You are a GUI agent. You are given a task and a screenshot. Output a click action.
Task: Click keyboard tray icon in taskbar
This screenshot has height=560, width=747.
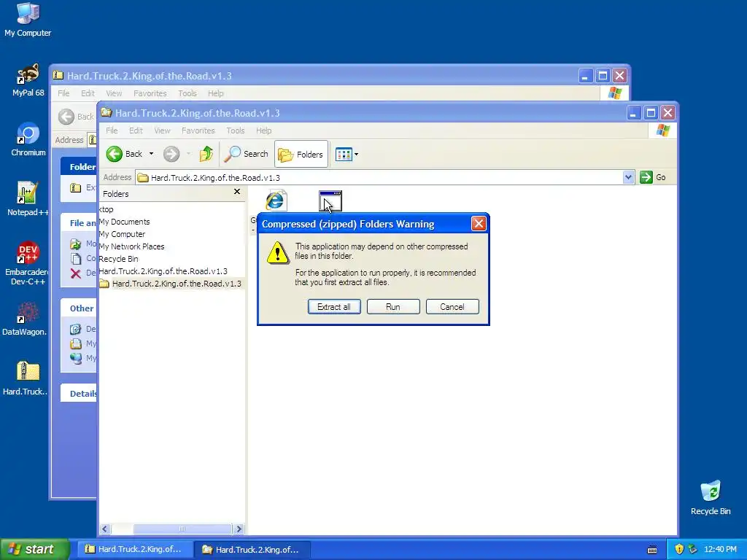pyautogui.click(x=652, y=550)
